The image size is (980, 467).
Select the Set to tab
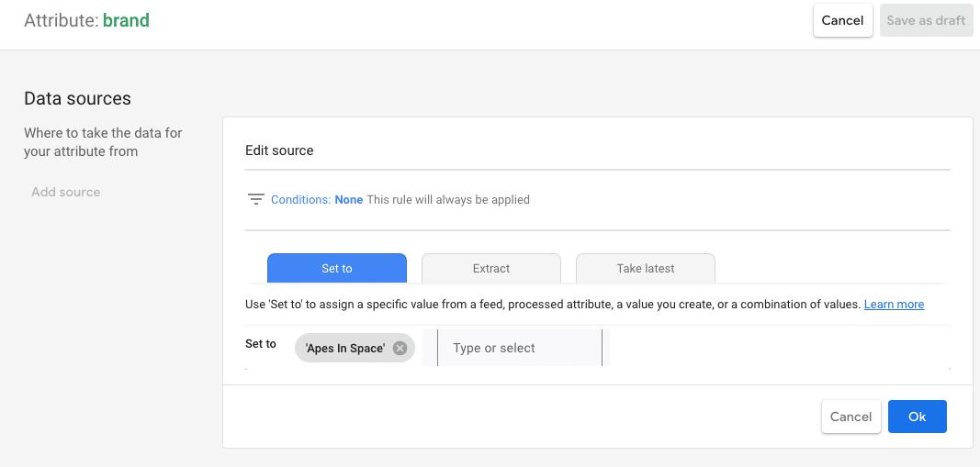(x=337, y=269)
